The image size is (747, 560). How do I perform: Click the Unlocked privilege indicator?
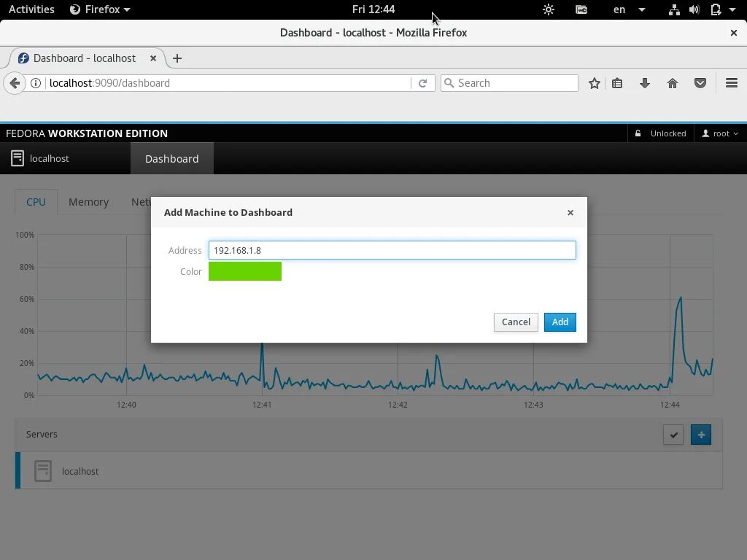click(x=660, y=134)
